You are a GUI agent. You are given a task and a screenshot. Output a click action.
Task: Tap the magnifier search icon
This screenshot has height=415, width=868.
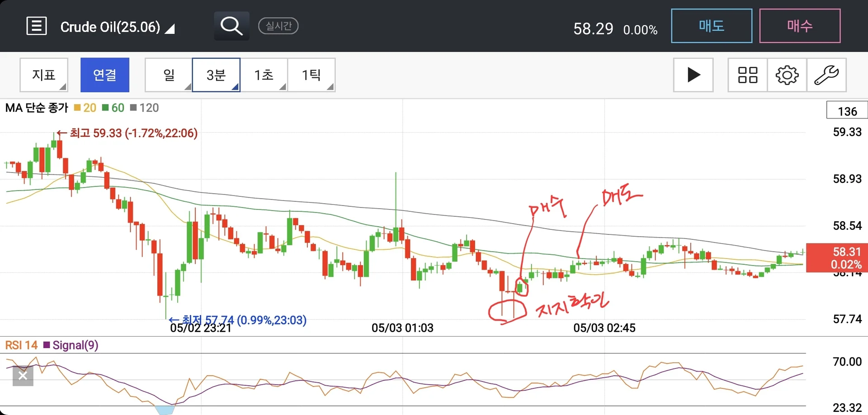click(x=231, y=26)
